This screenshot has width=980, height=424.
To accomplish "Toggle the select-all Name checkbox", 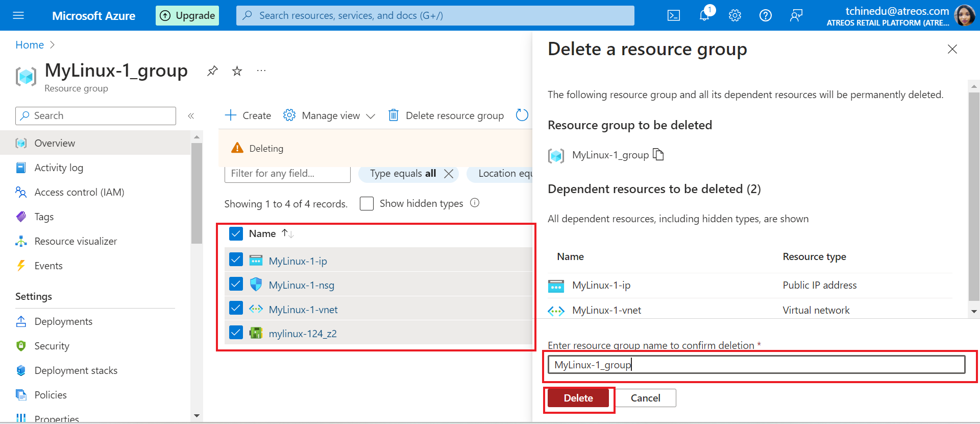I will (236, 233).
